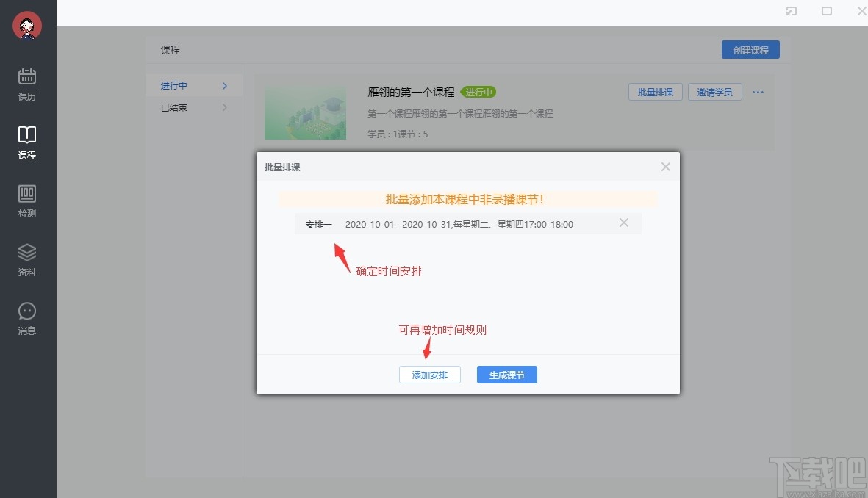This screenshot has height=498, width=868.
Task: Click the 创建课程 button
Action: 750,49
